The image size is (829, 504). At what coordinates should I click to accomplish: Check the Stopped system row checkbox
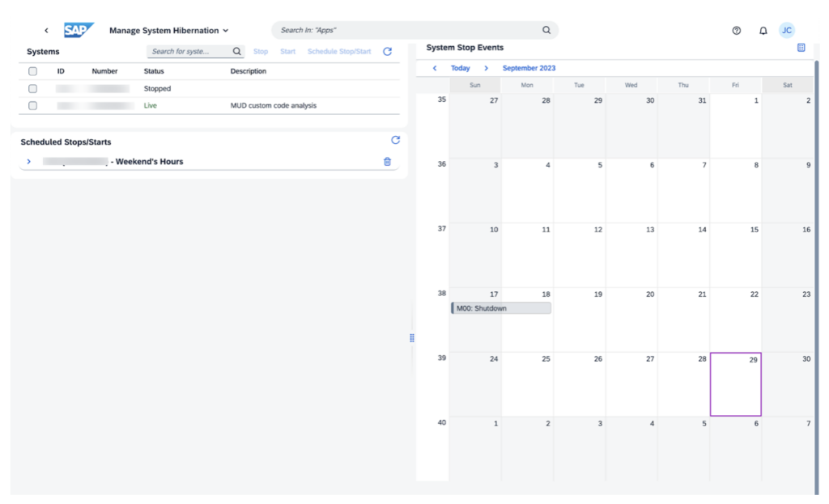tap(33, 89)
